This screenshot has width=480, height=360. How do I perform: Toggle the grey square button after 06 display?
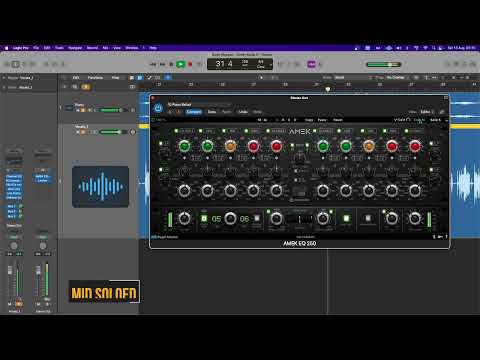257,219
